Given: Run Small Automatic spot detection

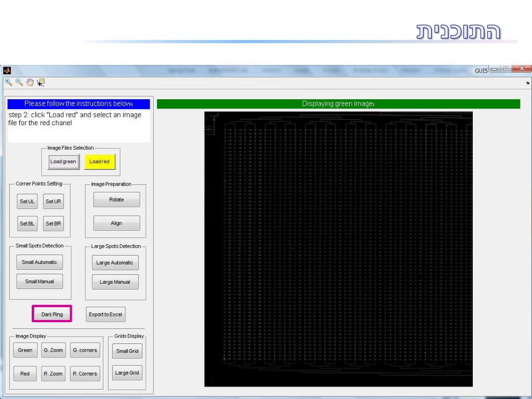Looking at the screenshot, I should point(39,262).
